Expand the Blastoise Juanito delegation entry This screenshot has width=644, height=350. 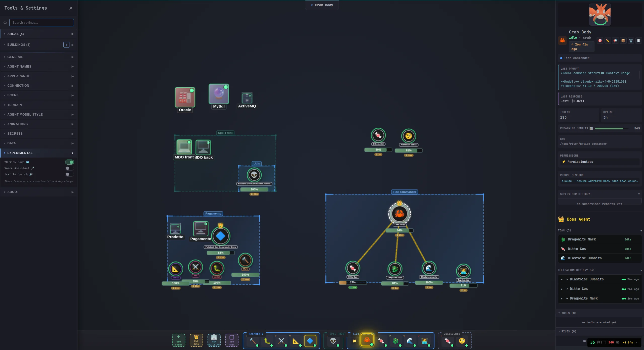tap(562, 279)
